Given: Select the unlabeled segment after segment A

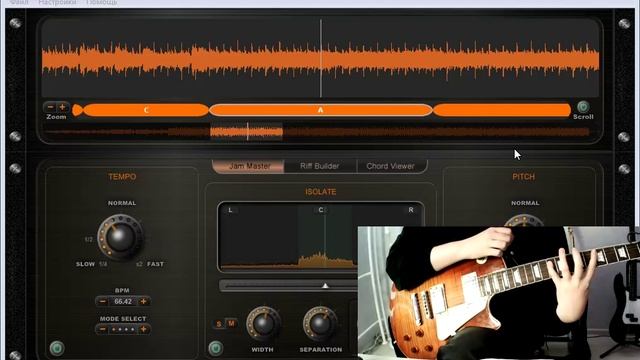Looking at the screenshot, I should tap(502, 110).
